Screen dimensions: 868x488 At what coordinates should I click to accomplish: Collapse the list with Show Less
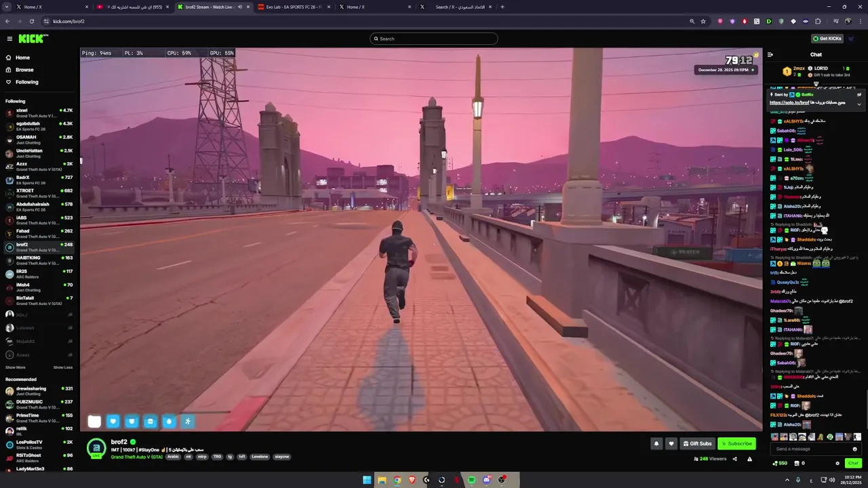[63, 367]
